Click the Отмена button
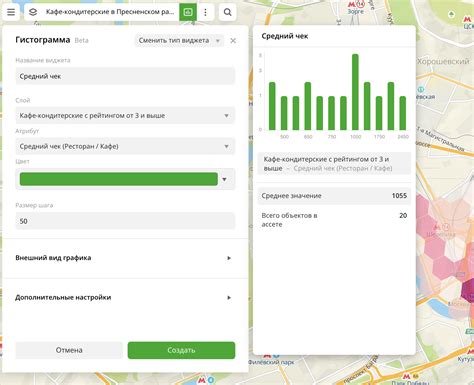This screenshot has height=385, width=474. click(x=69, y=350)
